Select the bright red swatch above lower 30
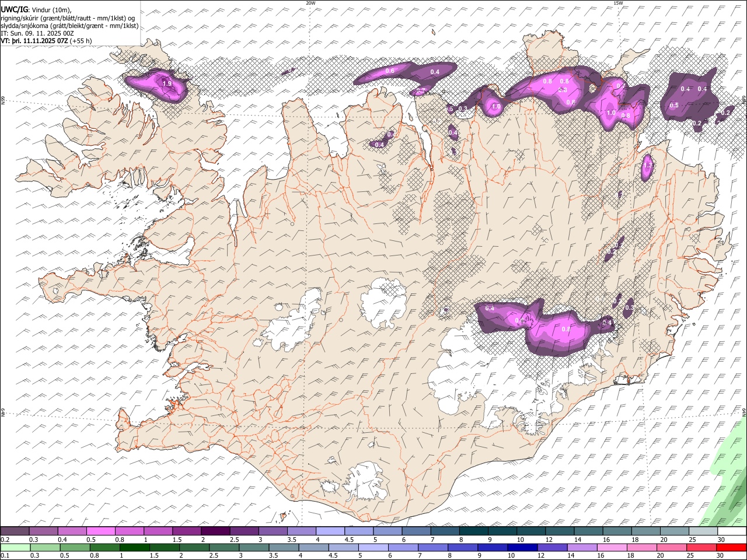Viewport: 747px width, 560px height. point(731,547)
